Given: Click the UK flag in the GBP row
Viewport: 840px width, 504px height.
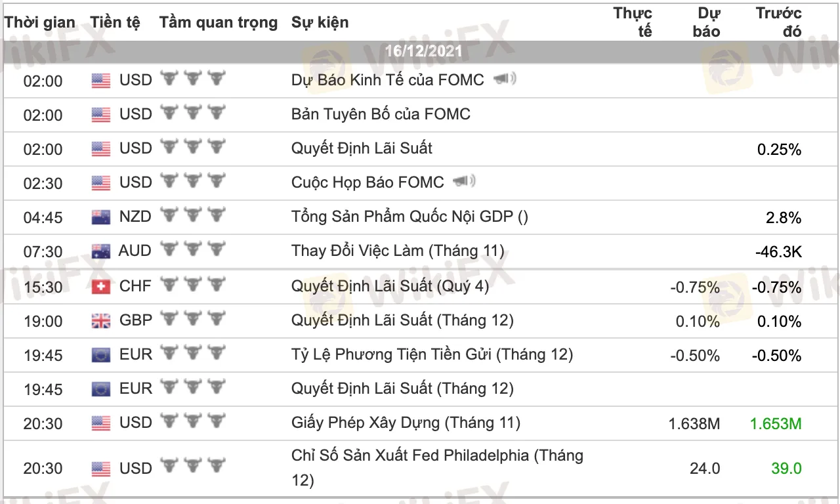Looking at the screenshot, I should coord(101,321).
